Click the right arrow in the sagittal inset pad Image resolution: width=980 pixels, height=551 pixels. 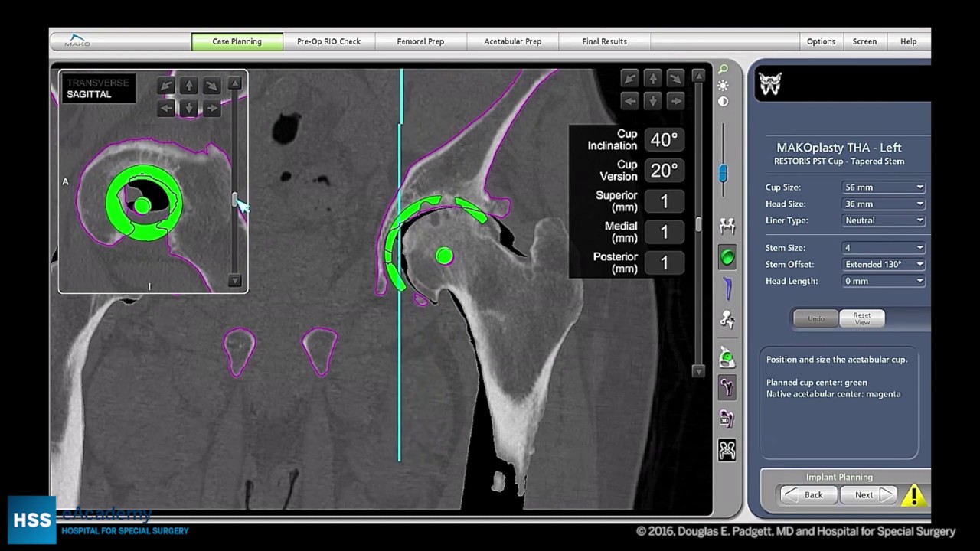pyautogui.click(x=211, y=108)
